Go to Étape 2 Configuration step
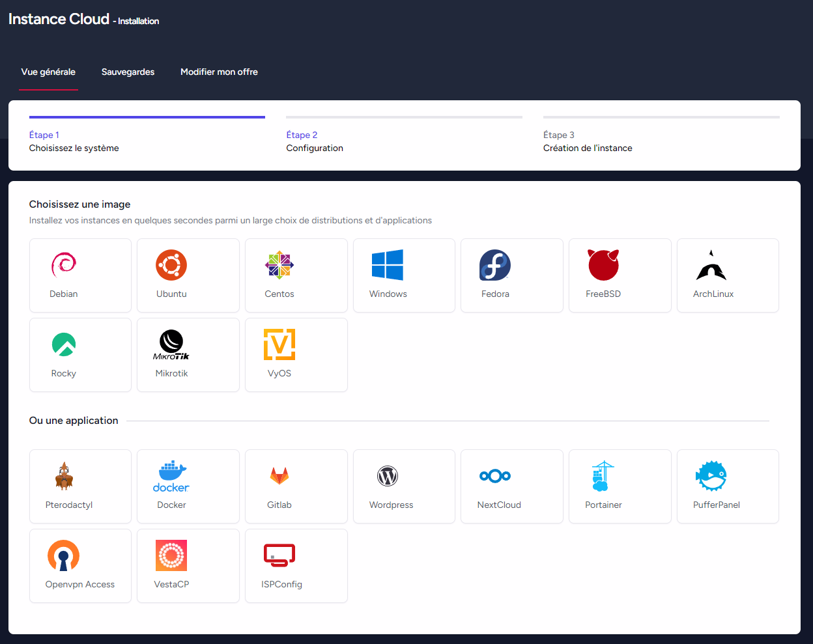 pyautogui.click(x=404, y=135)
